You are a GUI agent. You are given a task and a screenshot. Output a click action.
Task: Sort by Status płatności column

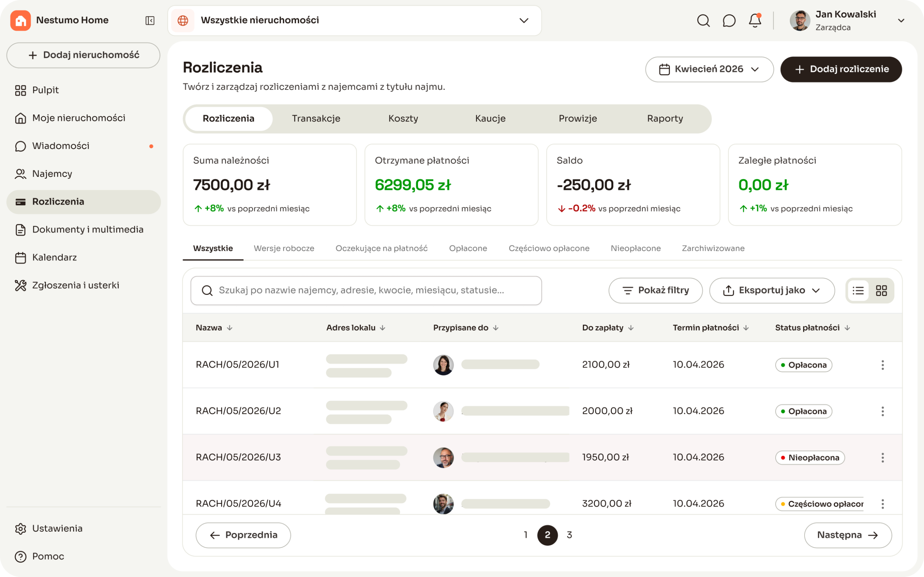847,328
